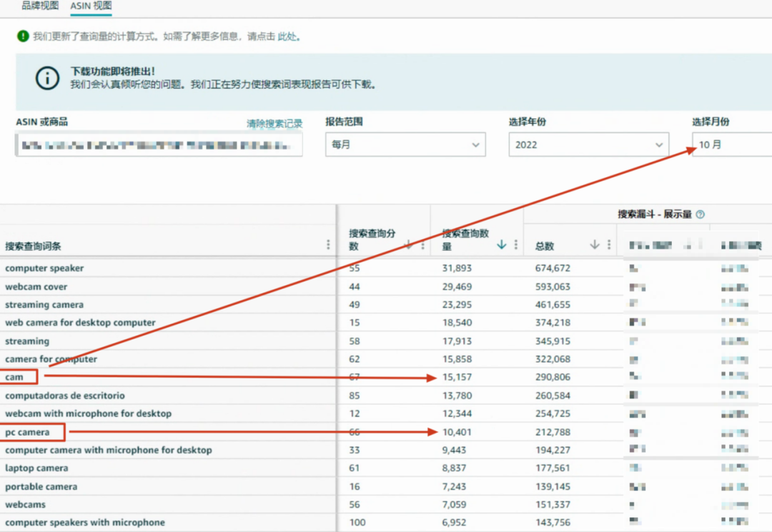Select "computer camera with microphone for desktop"

point(109,450)
